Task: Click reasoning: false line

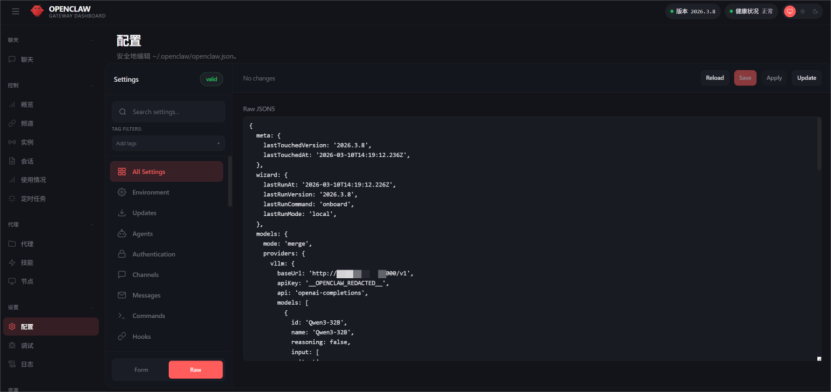Action: click(321, 342)
